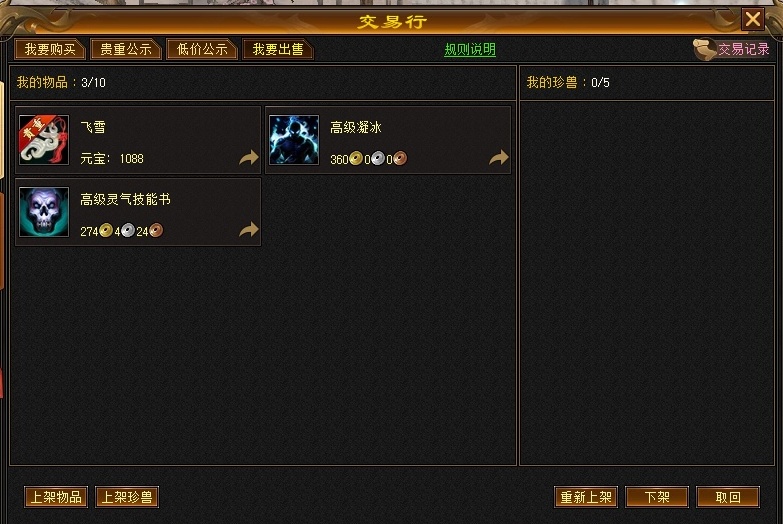
Task: Open the 交易记录 scroll icon
Action: 705,49
